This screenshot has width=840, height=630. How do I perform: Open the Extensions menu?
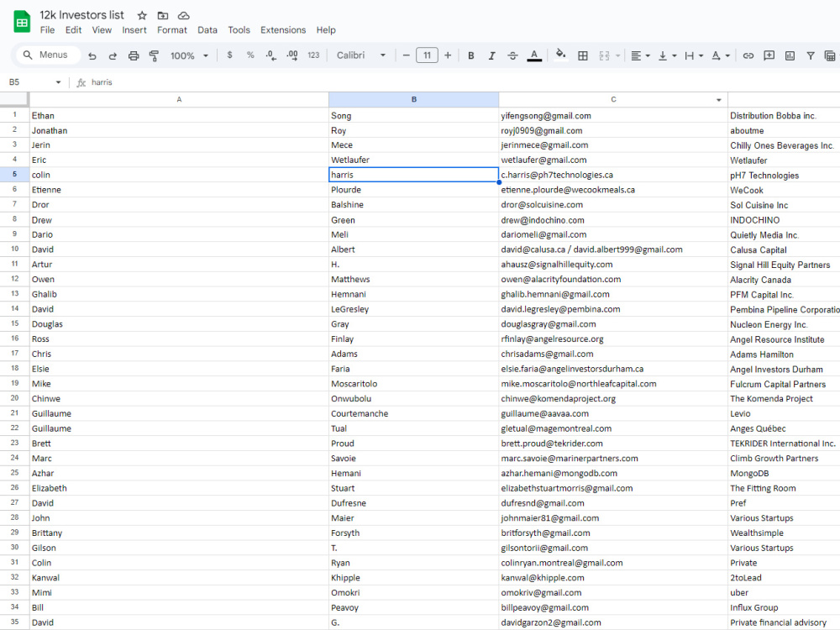pos(283,30)
